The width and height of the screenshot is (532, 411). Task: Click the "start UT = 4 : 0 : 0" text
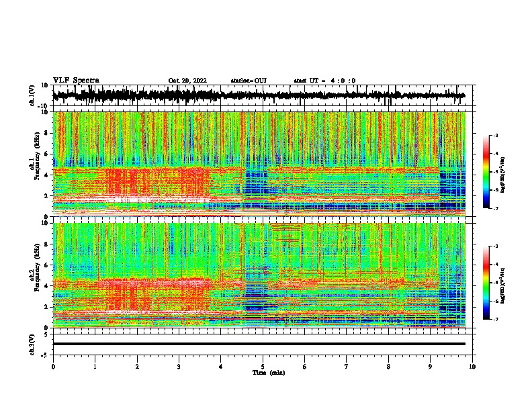[x=324, y=81]
